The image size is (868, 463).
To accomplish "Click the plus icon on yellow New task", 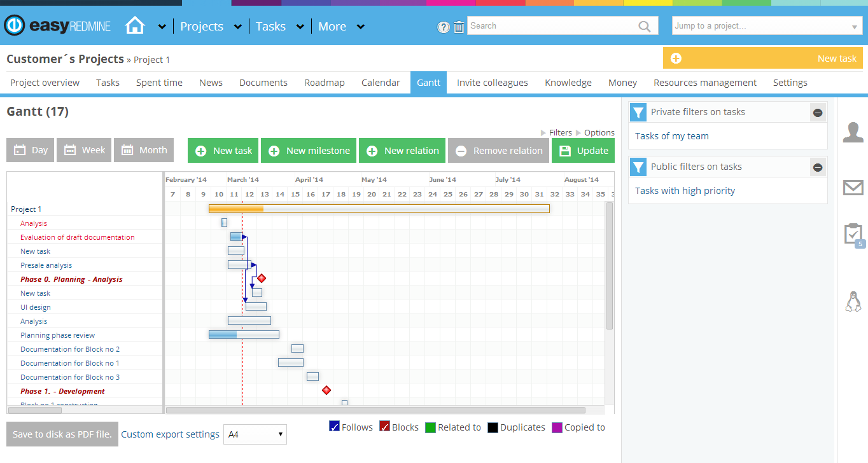I will [676, 59].
